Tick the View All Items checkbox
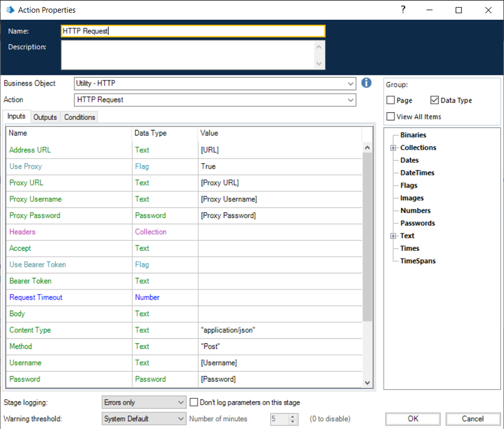Viewport: 504px width, 429px height. 390,117
